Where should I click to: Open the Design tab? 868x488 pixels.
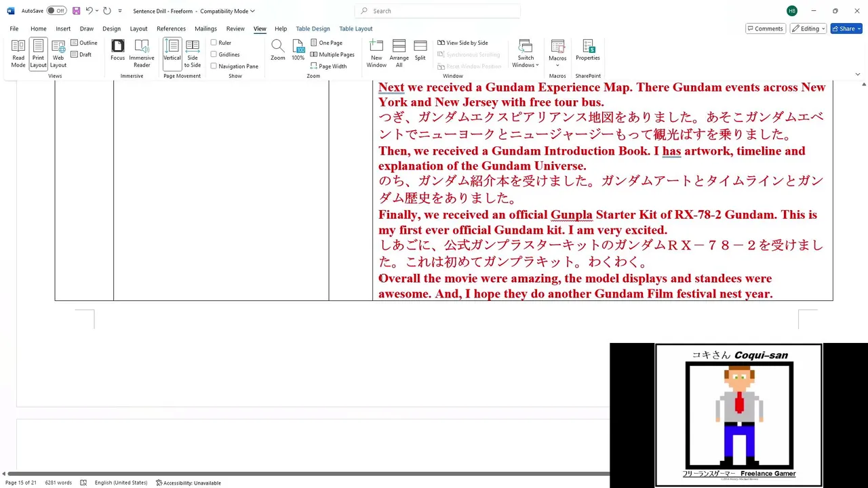click(111, 28)
